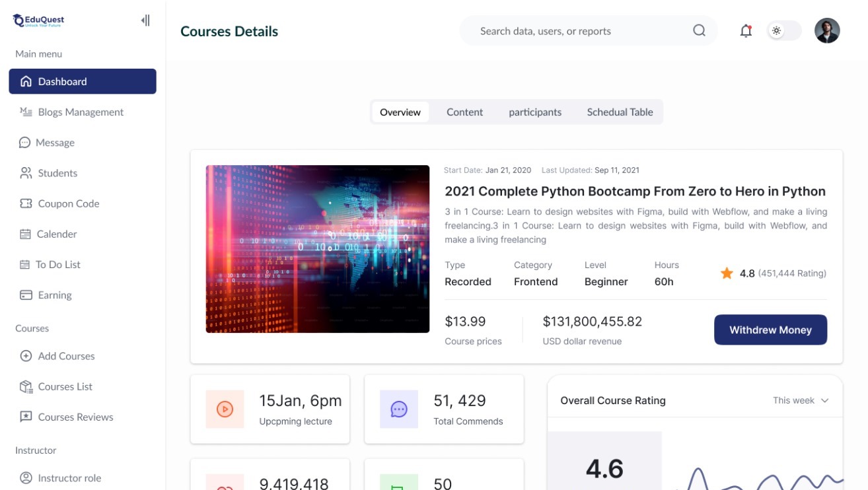
Task: Expand the This week dropdown
Action: pos(801,400)
